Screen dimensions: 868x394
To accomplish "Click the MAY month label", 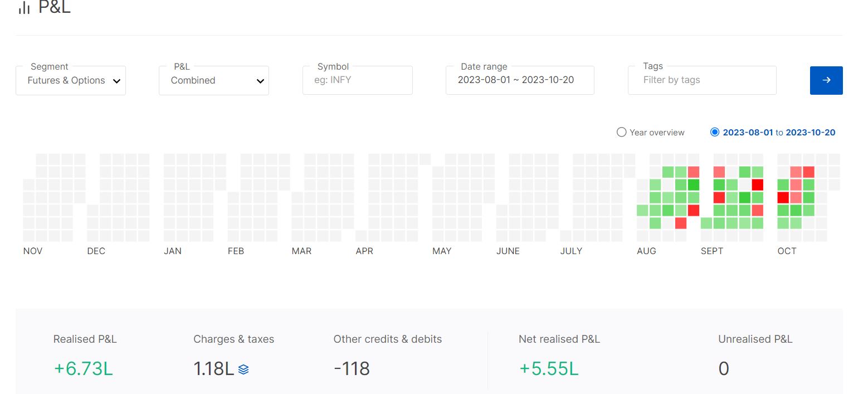I will (442, 251).
